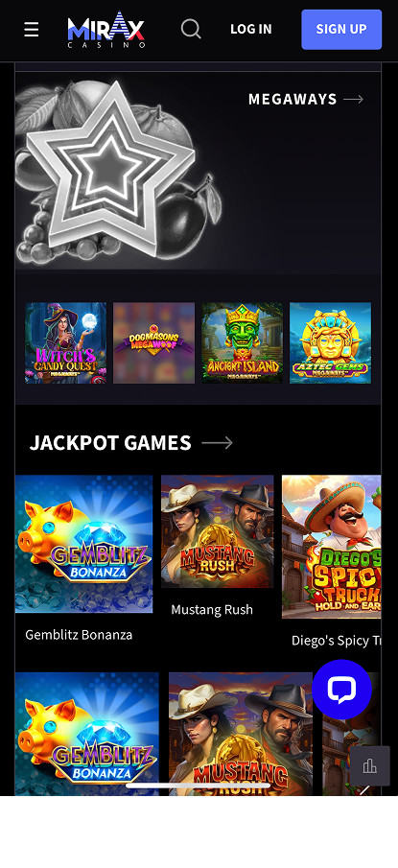Select Gemblitz Bonanza in Jackpot Games row
Viewport: 398px width, 868px height.
pos(84,544)
